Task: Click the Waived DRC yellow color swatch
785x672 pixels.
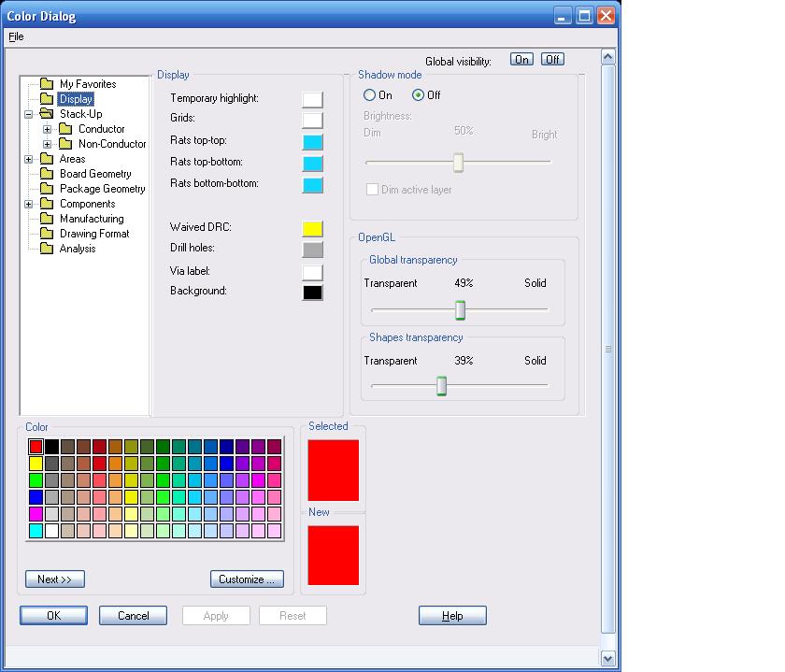Action: tap(312, 229)
